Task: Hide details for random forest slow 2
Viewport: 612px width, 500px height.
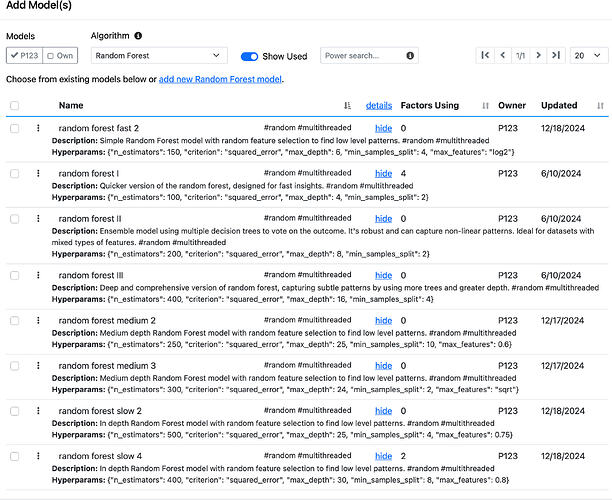Action: pyautogui.click(x=383, y=411)
